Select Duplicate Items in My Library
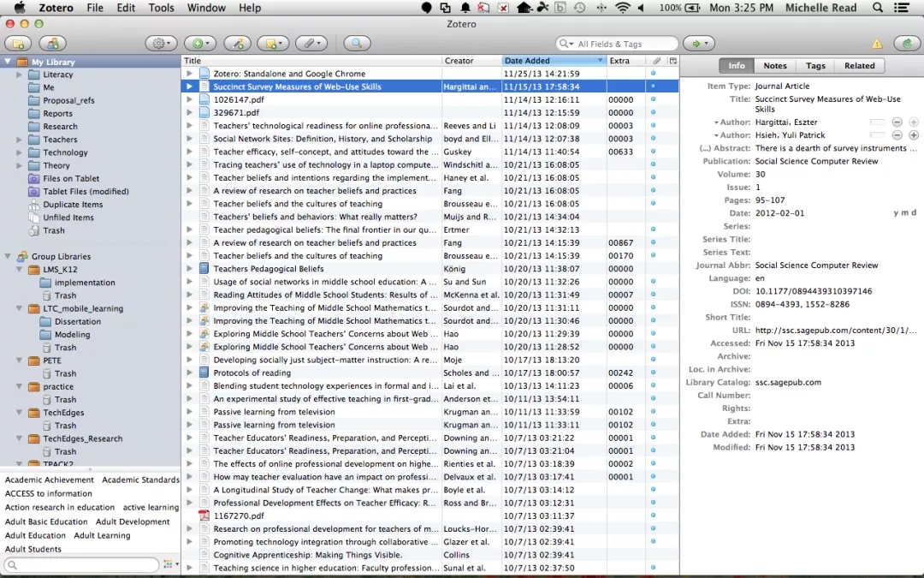924x578 pixels. tap(73, 205)
